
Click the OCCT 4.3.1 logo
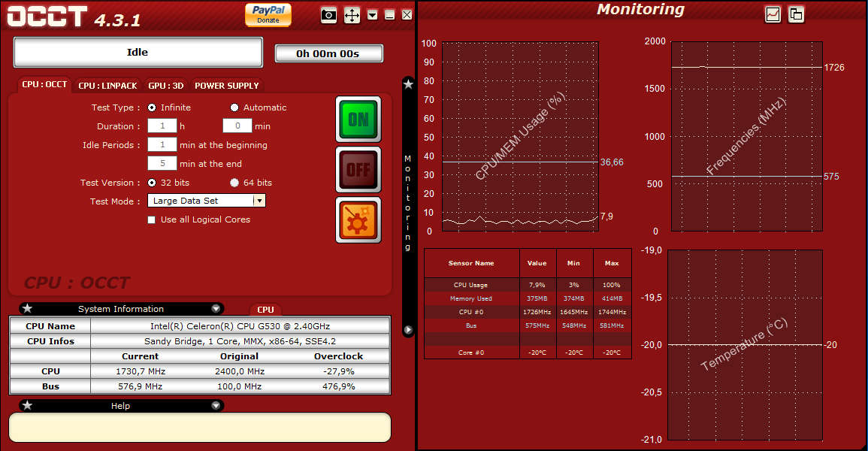coord(74,17)
